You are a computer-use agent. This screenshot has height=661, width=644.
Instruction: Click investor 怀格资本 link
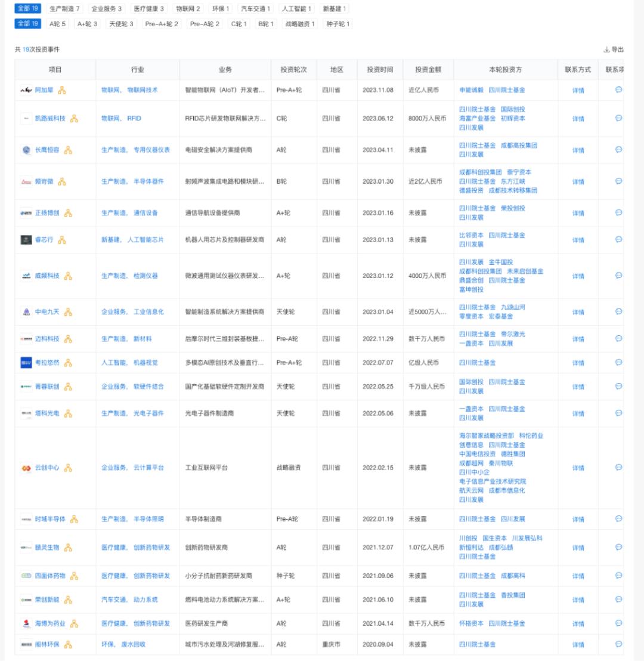[x=471, y=623]
